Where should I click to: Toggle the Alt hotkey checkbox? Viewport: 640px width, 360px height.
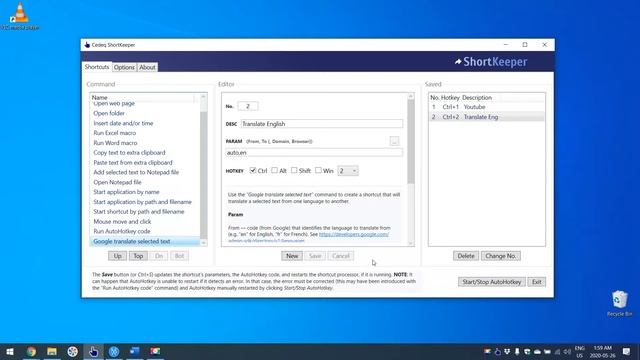pos(274,170)
